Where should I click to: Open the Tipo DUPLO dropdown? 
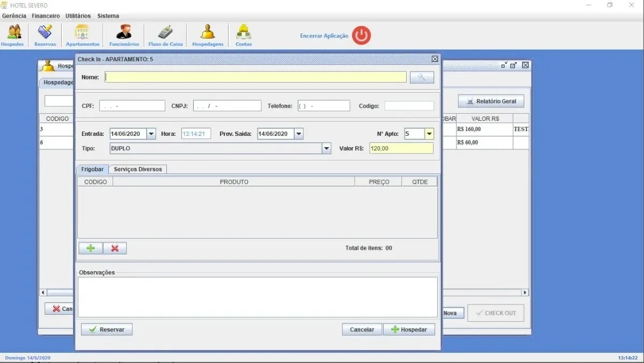coord(326,148)
